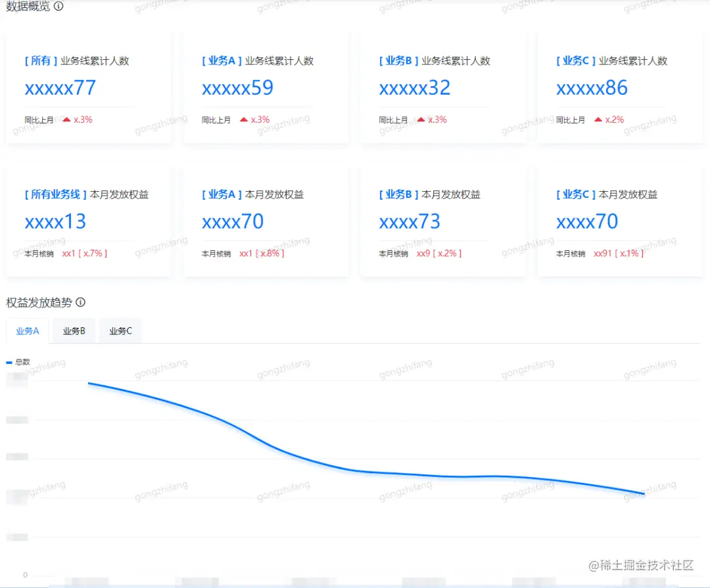The image size is (710, 588).
Task: Click the xxxx13 issued benefits value
Action: [x=55, y=222]
